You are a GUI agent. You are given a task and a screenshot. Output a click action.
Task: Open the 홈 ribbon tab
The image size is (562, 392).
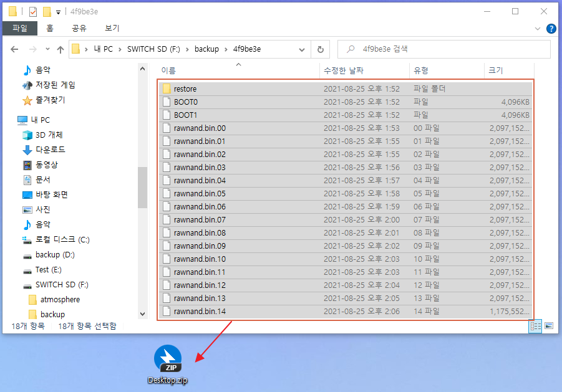pyautogui.click(x=50, y=28)
